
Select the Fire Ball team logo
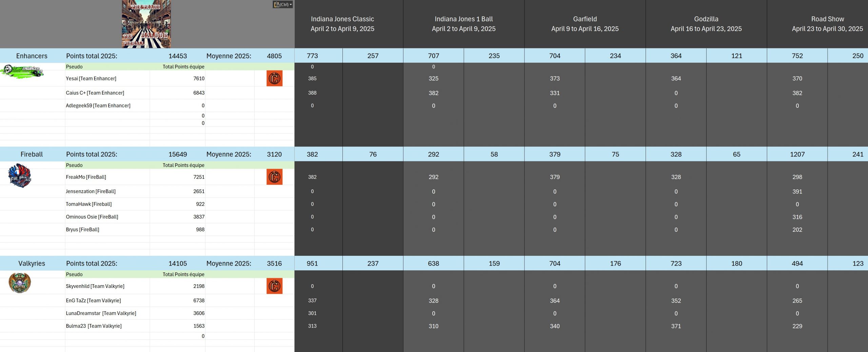tap(20, 176)
